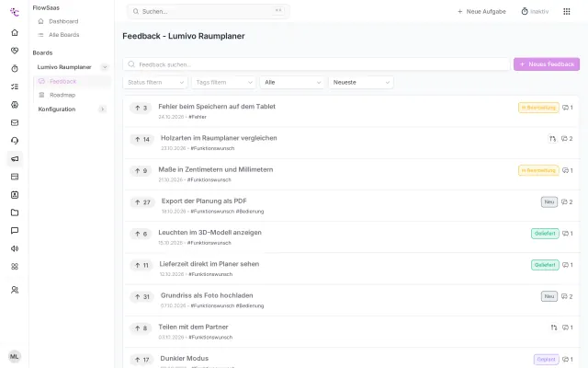Viewport: 588px width, 368px height.
Task: Open the task checklist icon in the icon rail
Action: click(15, 86)
